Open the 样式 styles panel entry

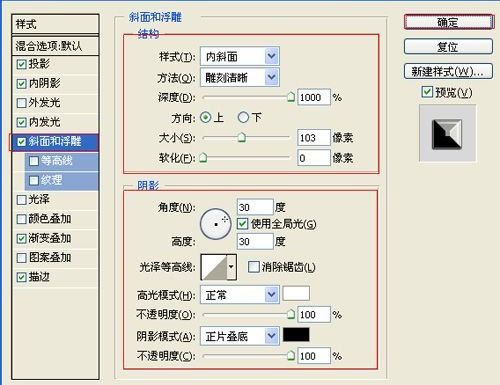(x=55, y=24)
